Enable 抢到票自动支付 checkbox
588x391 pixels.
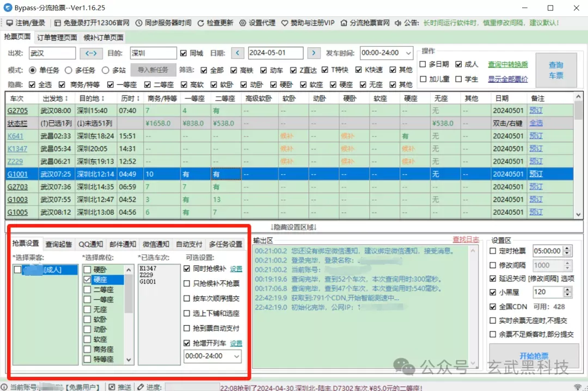tap(187, 328)
